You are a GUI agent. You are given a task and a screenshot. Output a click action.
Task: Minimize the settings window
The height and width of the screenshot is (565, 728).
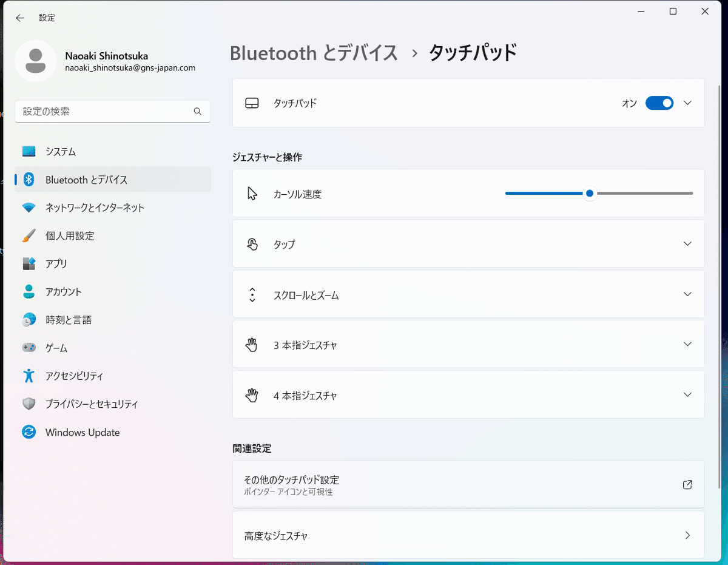pyautogui.click(x=641, y=12)
